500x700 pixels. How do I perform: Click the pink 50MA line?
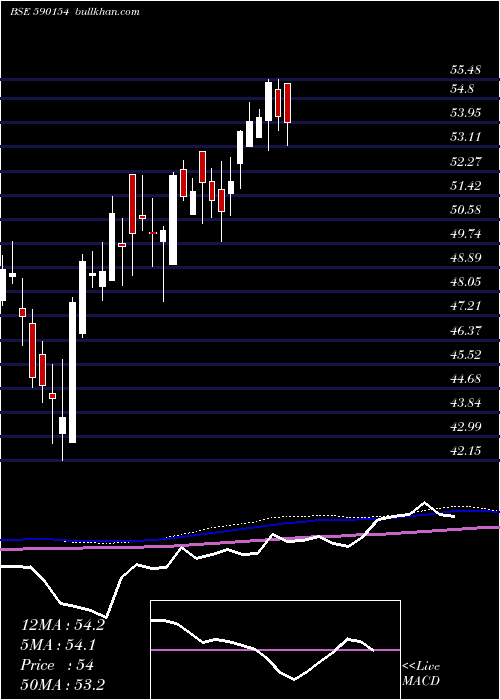tap(250, 538)
